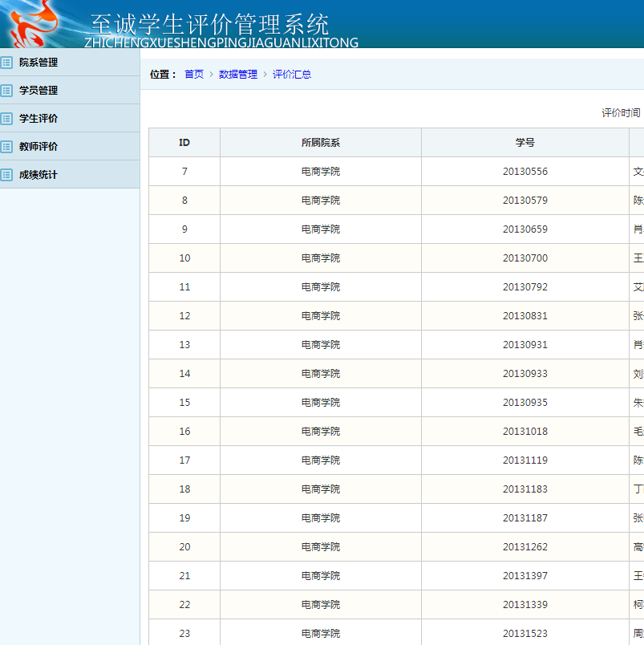Select student number 20131262
Viewport: 644px width, 645px height.
pos(525,547)
